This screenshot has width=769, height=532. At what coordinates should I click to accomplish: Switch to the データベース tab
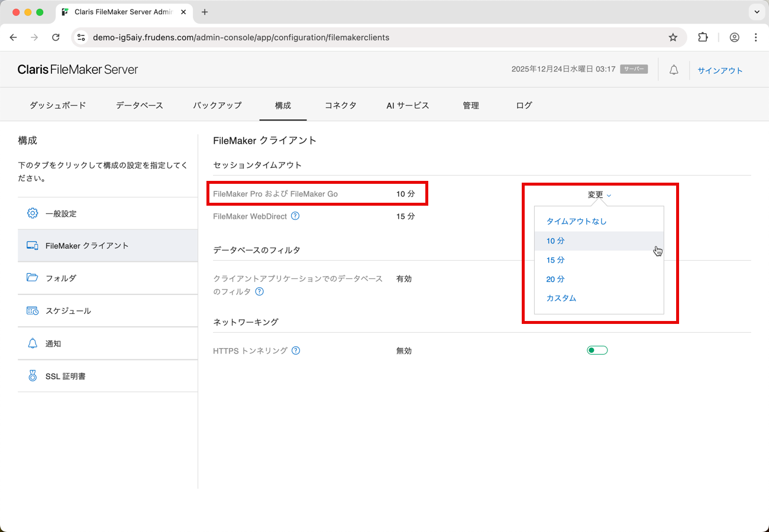point(140,105)
